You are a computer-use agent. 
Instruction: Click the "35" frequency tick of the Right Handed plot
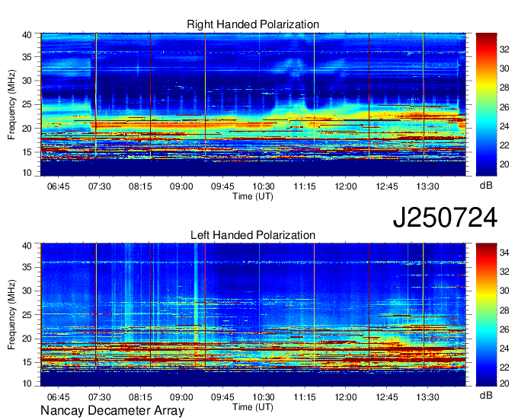tap(27, 57)
